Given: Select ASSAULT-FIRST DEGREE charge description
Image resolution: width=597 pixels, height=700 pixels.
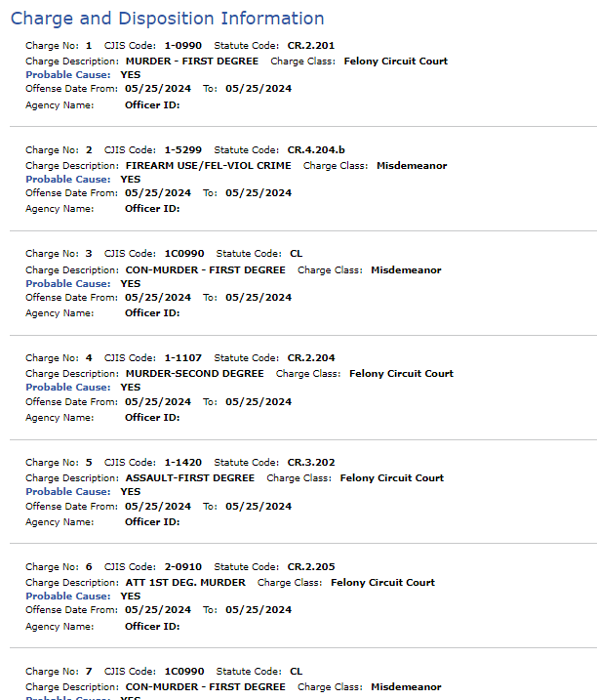Looking at the screenshot, I should tap(189, 477).
